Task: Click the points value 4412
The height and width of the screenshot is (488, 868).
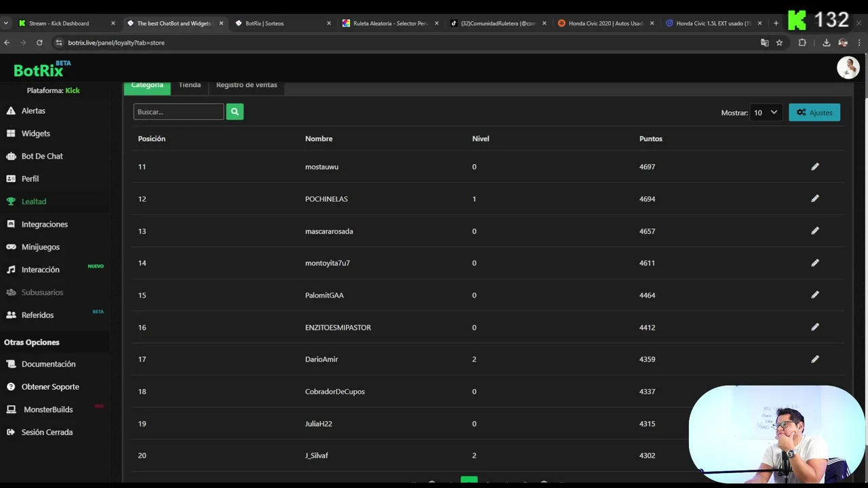Action: click(x=648, y=327)
